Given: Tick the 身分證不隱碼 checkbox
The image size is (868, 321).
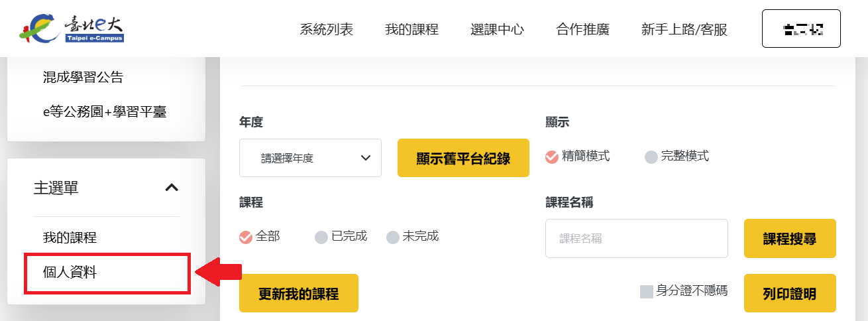Looking at the screenshot, I should 647,291.
